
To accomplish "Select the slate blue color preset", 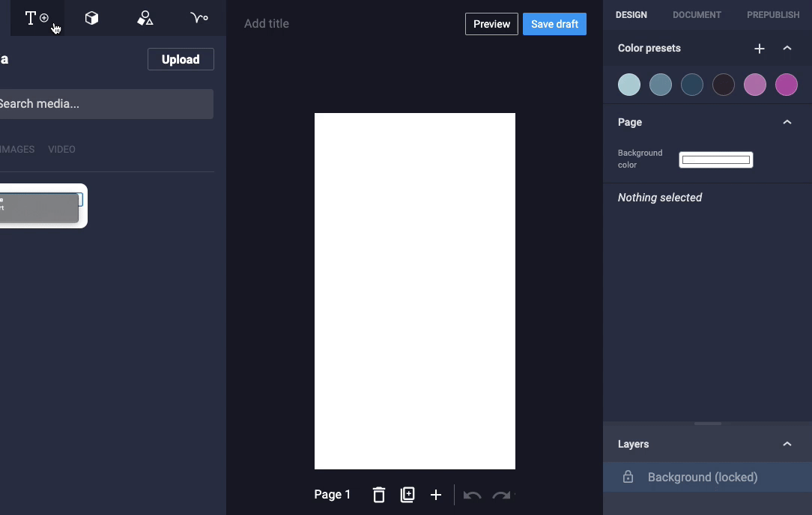I will point(661,85).
